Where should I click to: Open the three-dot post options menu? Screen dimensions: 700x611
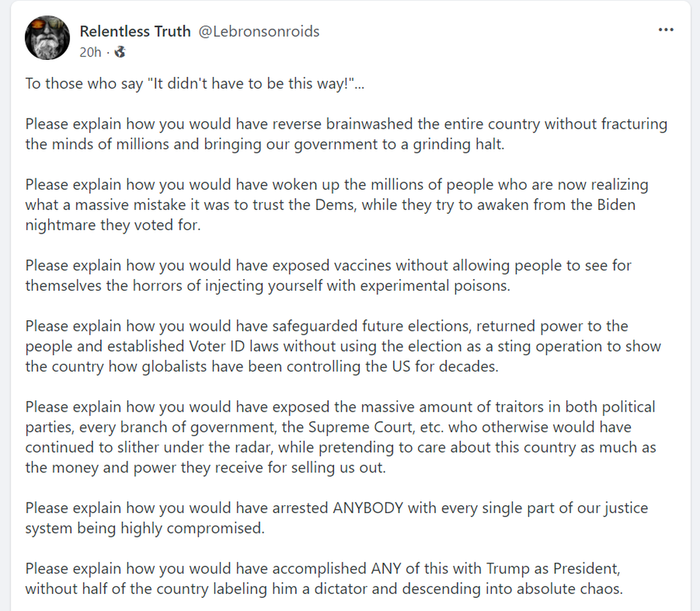pos(666,29)
